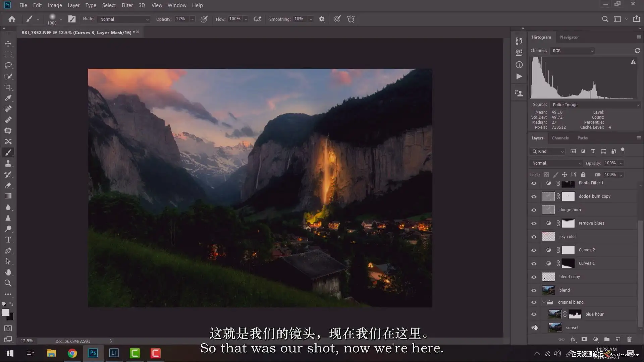
Task: Select the Crop tool
Action: coord(8,87)
